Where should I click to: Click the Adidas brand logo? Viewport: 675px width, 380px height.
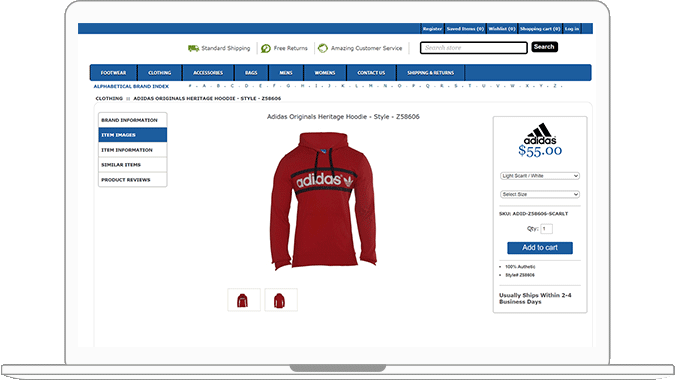tap(540, 134)
